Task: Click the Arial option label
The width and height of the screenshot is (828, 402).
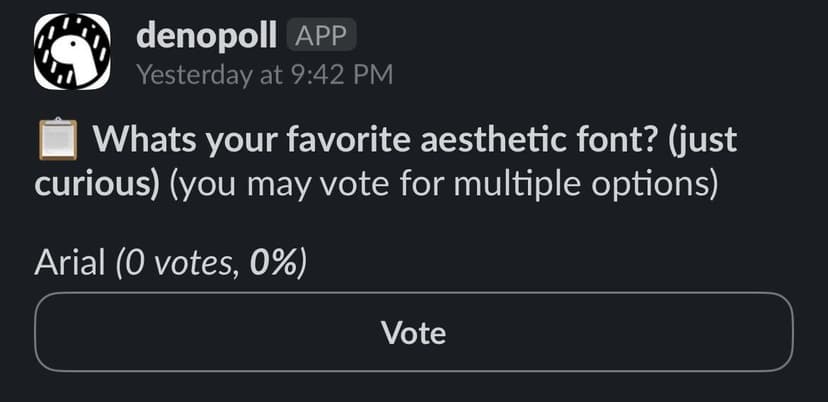Action: point(70,263)
